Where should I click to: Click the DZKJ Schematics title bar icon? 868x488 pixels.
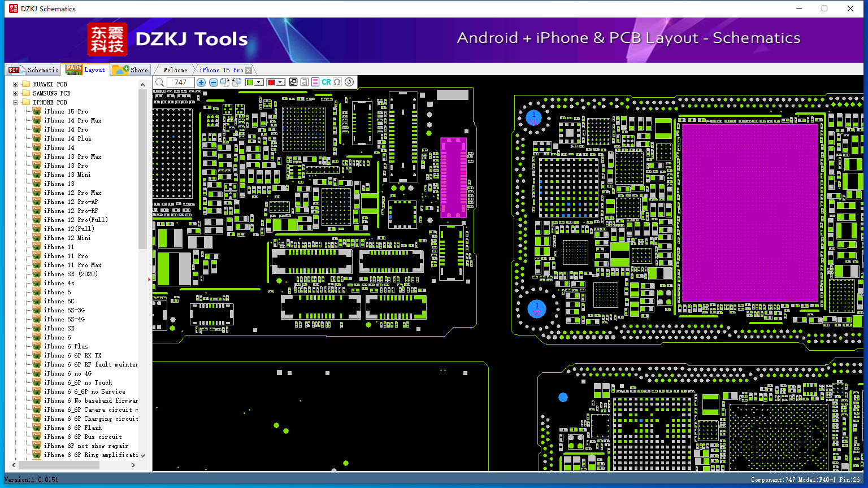pos(14,8)
